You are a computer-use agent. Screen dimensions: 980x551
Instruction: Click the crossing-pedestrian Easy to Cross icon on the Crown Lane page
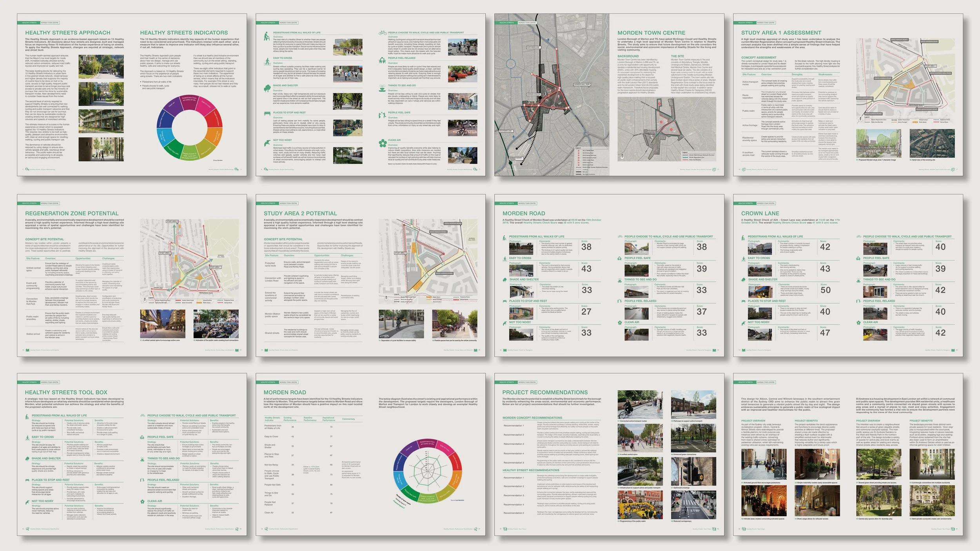[743, 258]
